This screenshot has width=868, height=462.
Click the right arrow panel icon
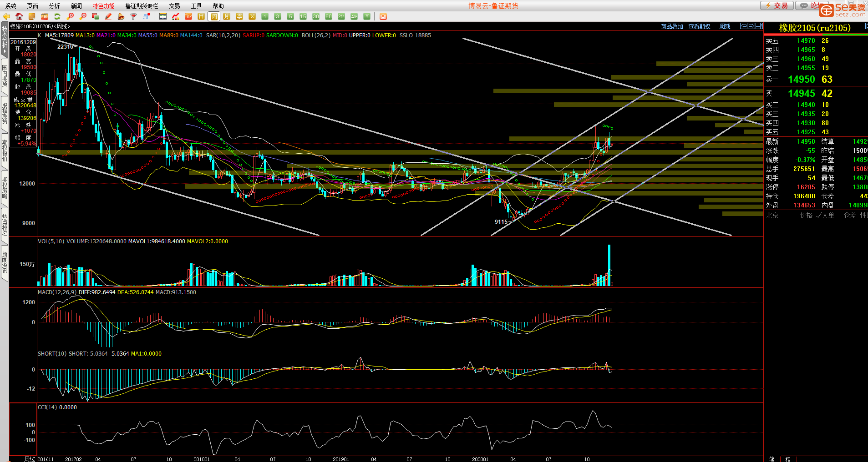click(x=751, y=26)
